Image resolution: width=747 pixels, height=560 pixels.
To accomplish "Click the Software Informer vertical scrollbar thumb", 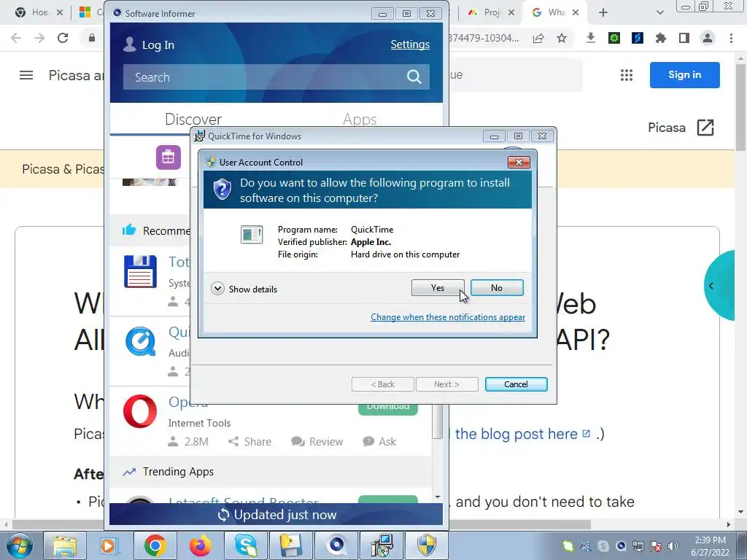I will pyautogui.click(x=437, y=421).
